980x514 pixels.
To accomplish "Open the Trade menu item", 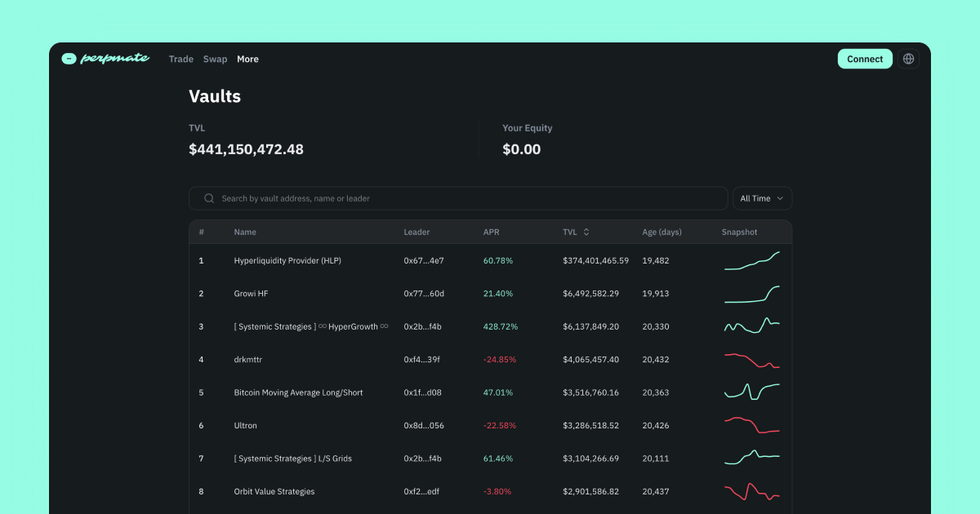I will (181, 59).
